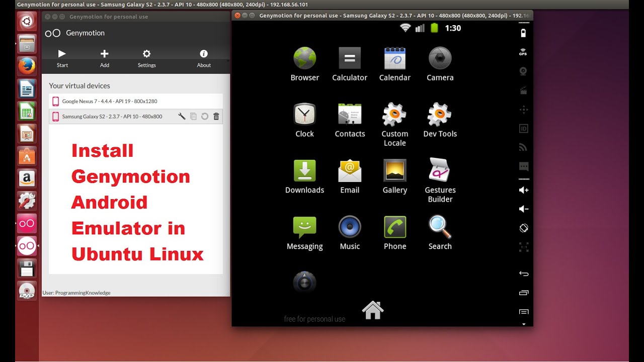644x362 pixels.
Task: Click wrench icon for Samsung Galaxy S2
Action: [182, 117]
